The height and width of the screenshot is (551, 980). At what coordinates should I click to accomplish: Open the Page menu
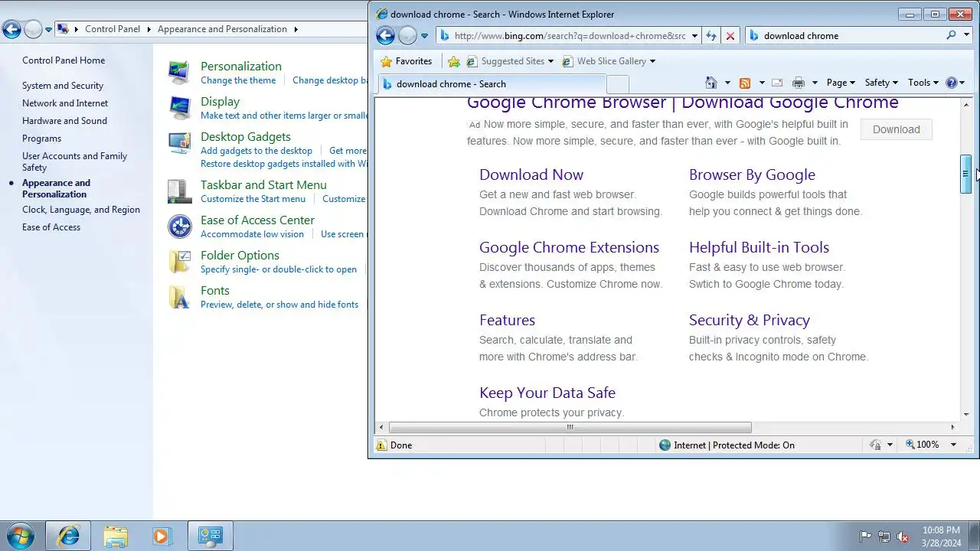tap(841, 83)
